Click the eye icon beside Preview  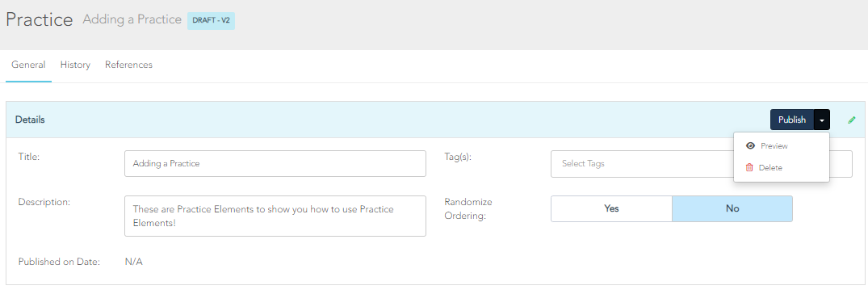[x=751, y=146]
